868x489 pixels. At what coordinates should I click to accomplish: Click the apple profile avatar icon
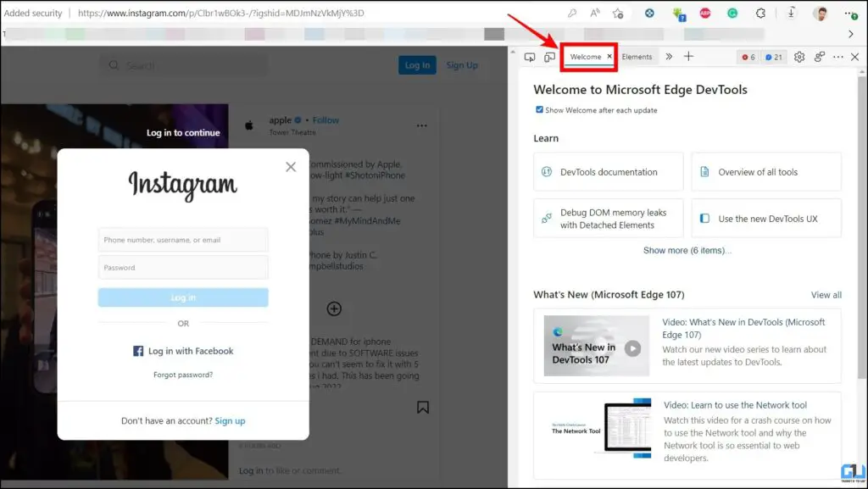tap(249, 125)
